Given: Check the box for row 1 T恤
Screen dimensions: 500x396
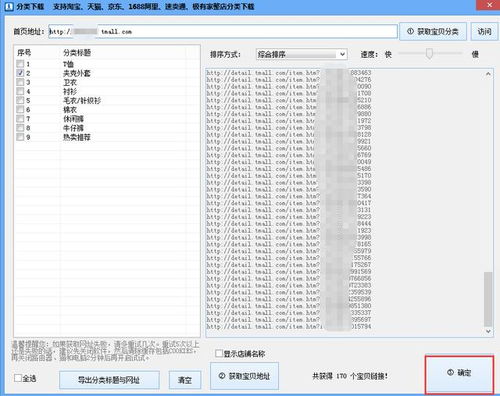Looking at the screenshot, I should click(x=20, y=64).
